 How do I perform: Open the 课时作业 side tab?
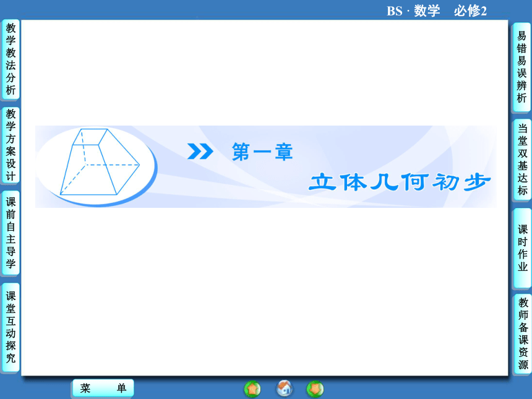[x=522, y=248]
